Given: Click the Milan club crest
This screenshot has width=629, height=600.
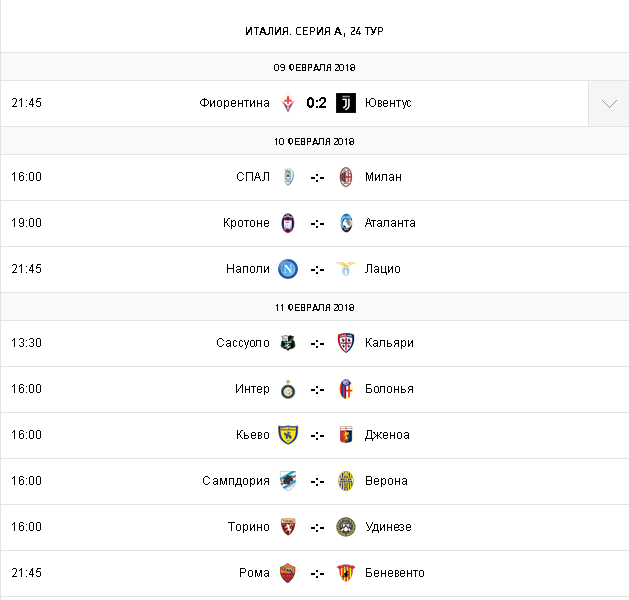Looking at the screenshot, I should tap(346, 177).
